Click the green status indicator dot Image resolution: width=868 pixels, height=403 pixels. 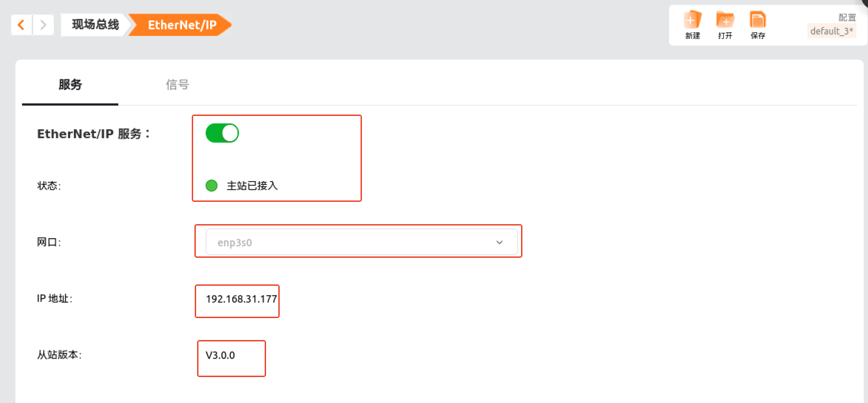(x=212, y=186)
